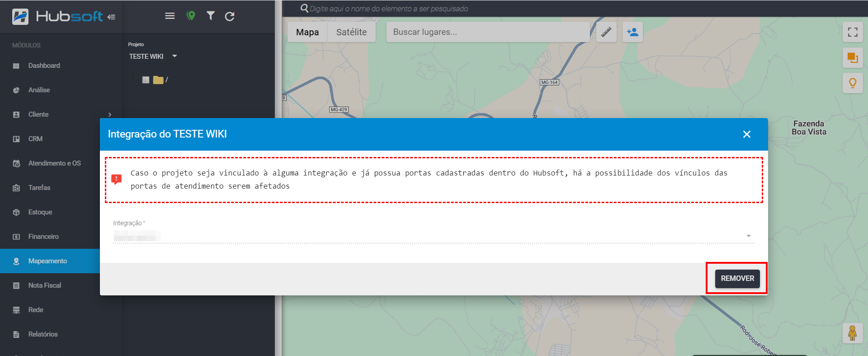
Task: Toggle checkbox next to root folder
Action: click(146, 80)
